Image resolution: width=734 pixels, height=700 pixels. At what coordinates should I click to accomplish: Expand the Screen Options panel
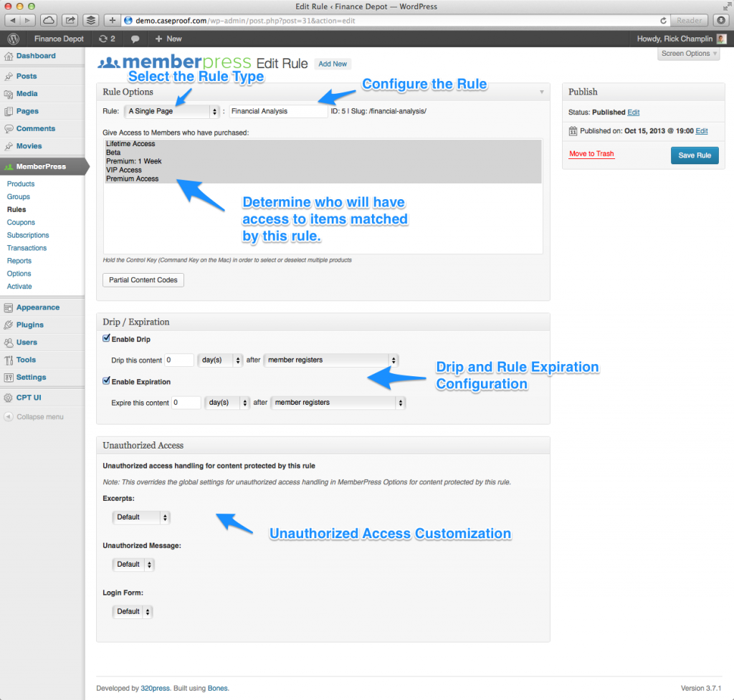689,54
